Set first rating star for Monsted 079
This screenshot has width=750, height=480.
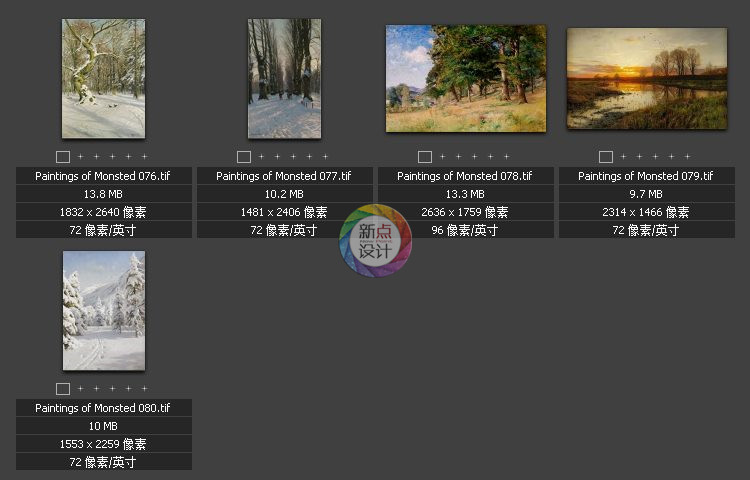[623, 156]
